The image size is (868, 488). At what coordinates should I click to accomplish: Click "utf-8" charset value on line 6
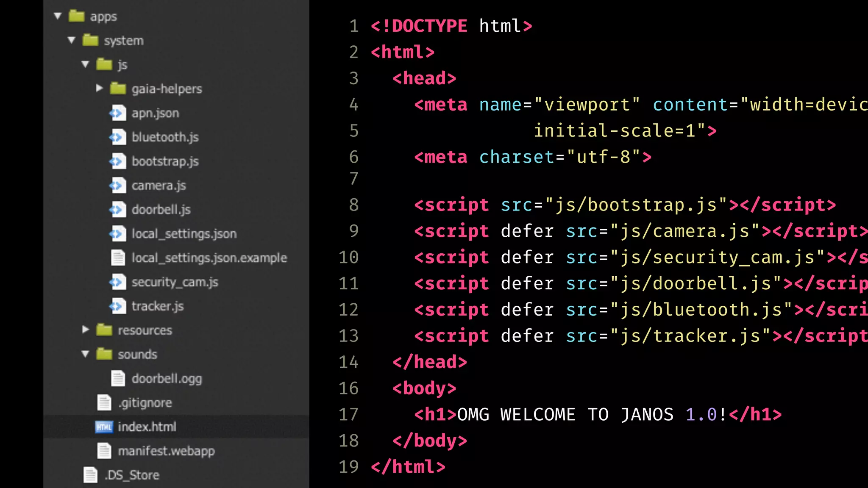pyautogui.click(x=603, y=157)
